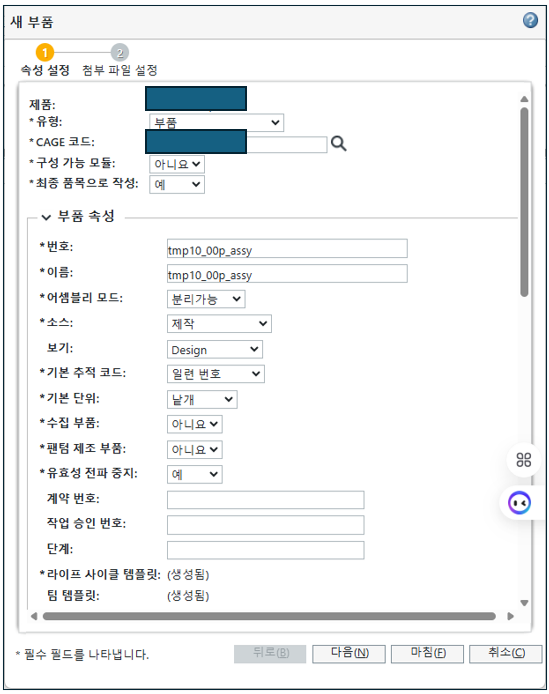The width and height of the screenshot is (549, 694).
Task: Open the 기본 단위 dropdown showing 낱개
Action: coord(202,399)
